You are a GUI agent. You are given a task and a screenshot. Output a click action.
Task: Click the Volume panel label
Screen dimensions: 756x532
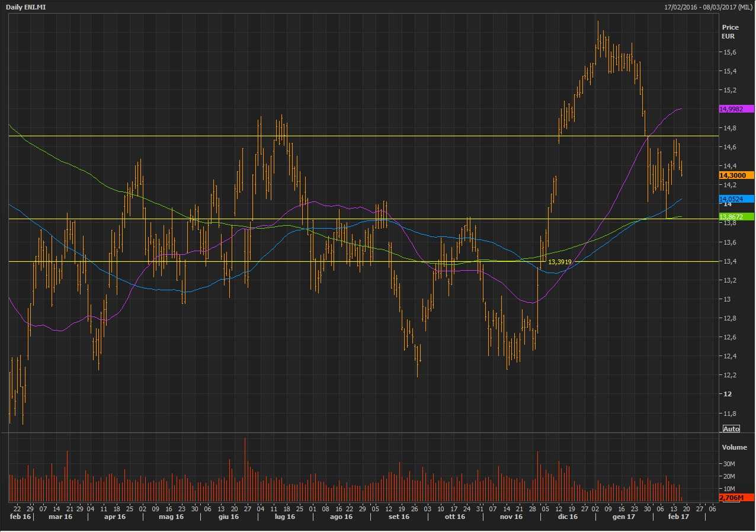tap(734, 447)
